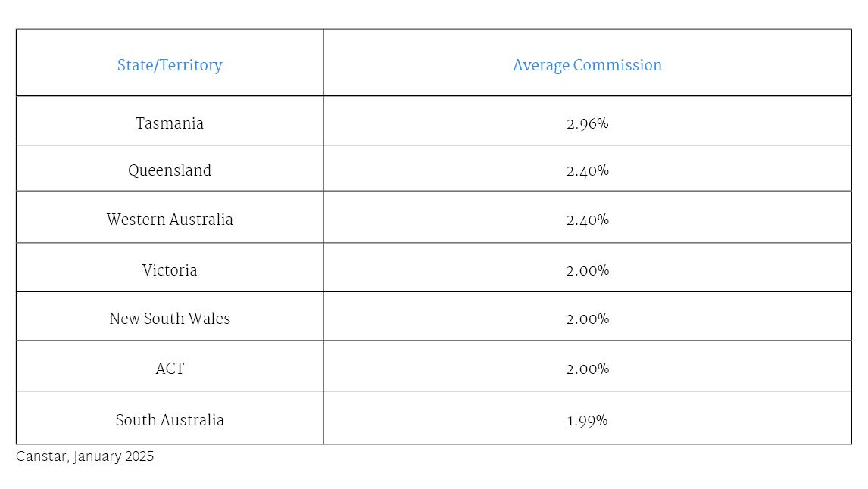
Task: Select Western Australia's 2.40% value
Action: coord(587,220)
